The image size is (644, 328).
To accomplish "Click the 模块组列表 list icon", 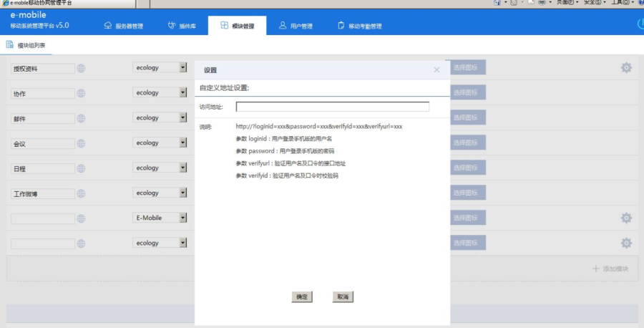I will click(10, 45).
